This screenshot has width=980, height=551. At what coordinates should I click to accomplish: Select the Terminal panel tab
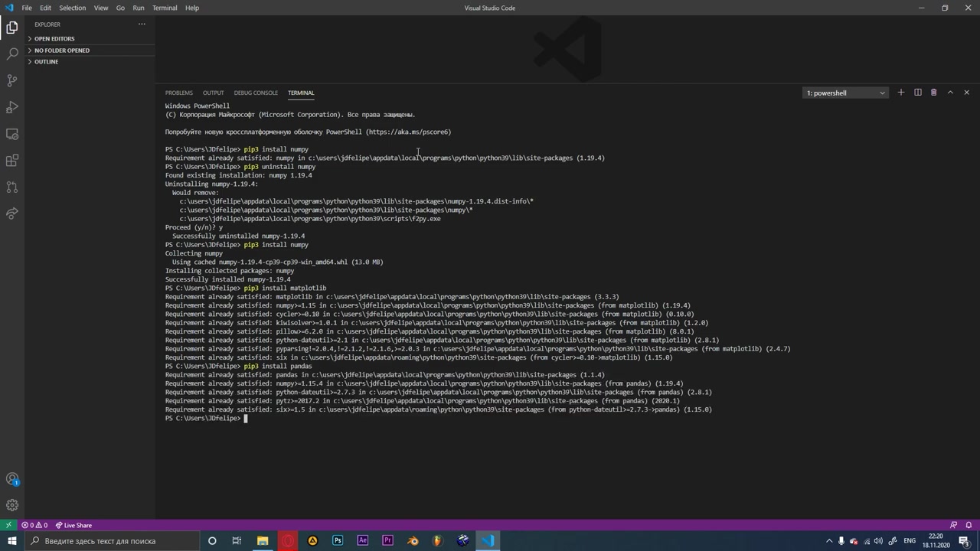(301, 93)
